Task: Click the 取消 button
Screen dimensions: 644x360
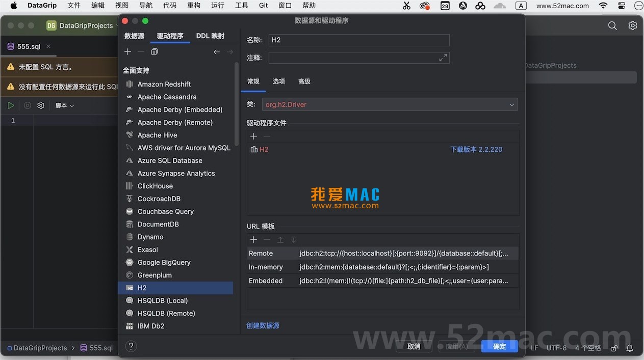Action: click(414, 346)
